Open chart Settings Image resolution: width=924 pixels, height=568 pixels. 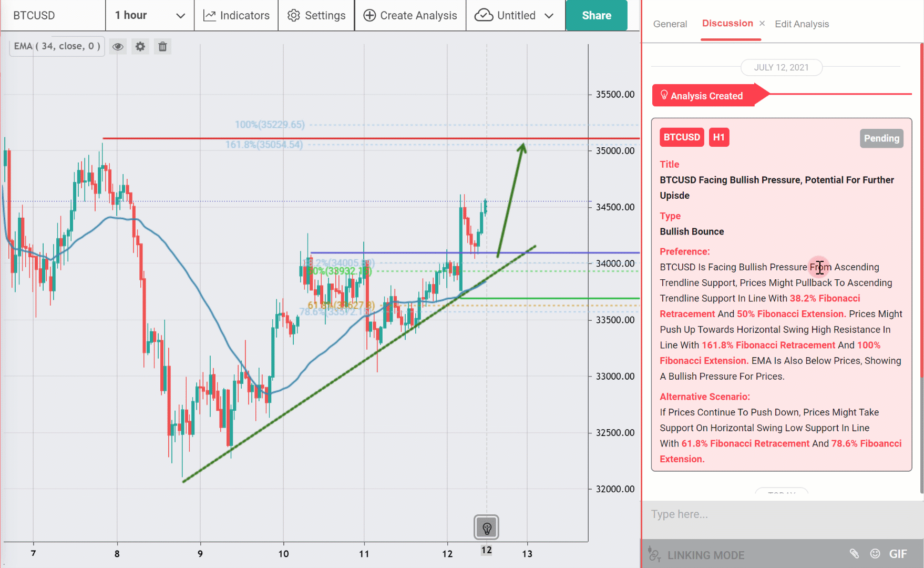[316, 15]
